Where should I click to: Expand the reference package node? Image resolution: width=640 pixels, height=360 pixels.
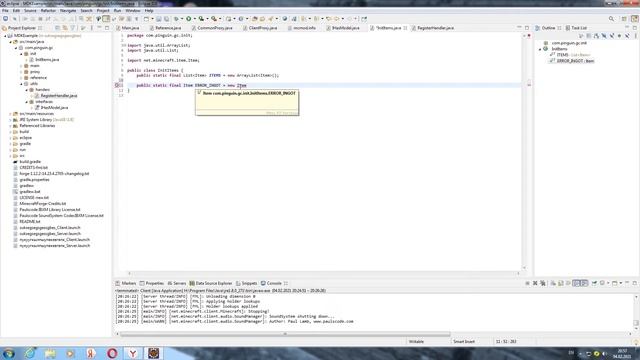21,78
